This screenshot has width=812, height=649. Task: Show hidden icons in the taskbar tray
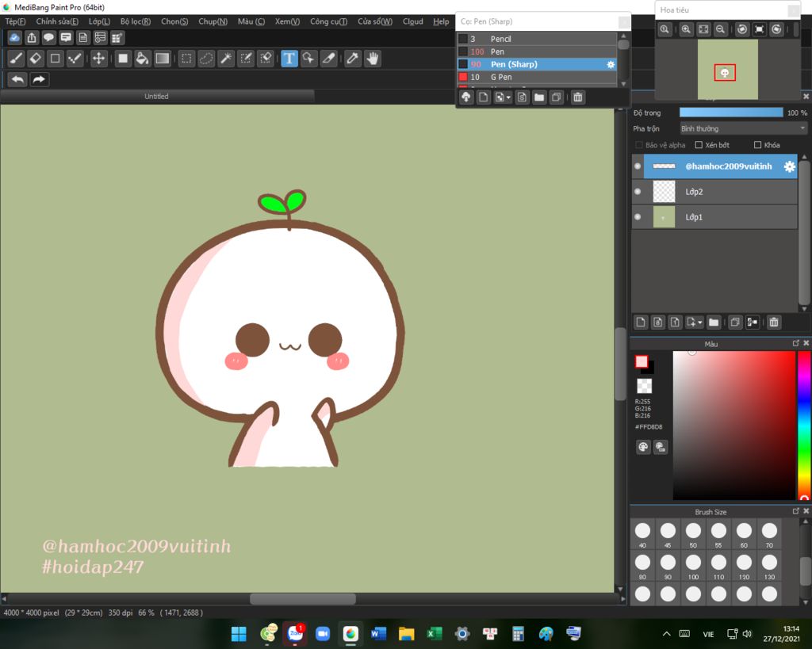(666, 633)
